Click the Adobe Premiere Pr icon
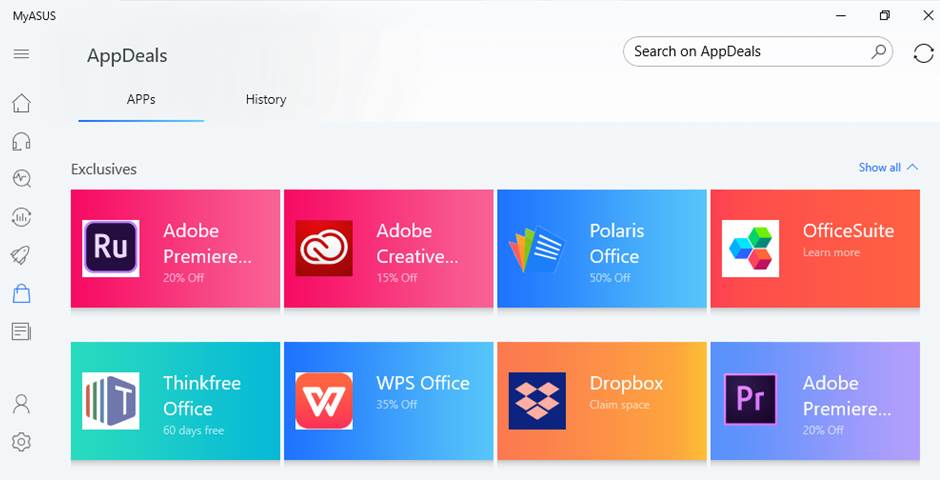The height and width of the screenshot is (480, 940). pyautogui.click(x=751, y=399)
